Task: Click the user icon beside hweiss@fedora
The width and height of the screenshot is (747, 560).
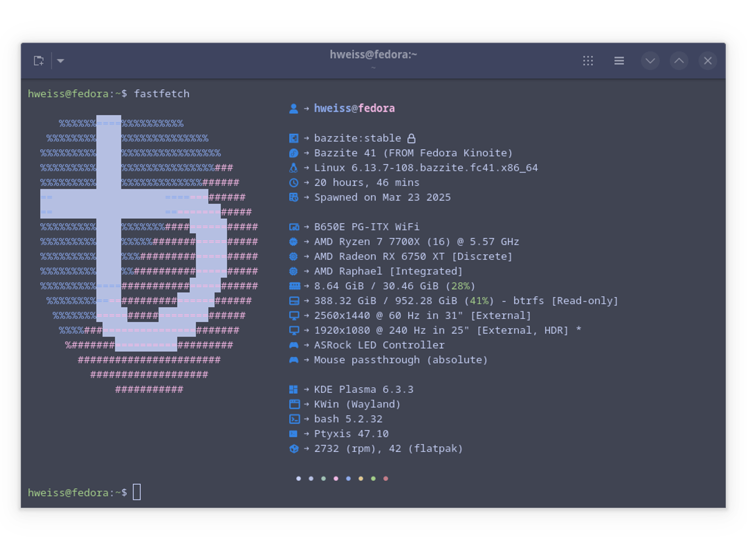Action: point(293,109)
